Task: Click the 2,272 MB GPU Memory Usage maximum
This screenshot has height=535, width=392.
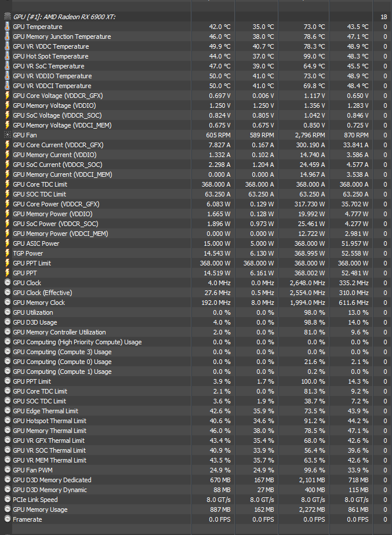Action: [313, 509]
